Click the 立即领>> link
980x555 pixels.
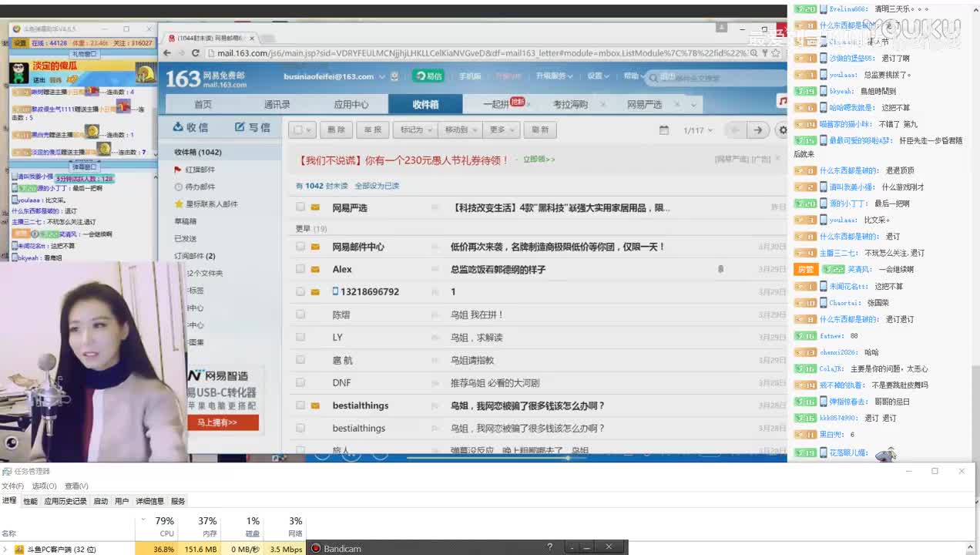[539, 160]
